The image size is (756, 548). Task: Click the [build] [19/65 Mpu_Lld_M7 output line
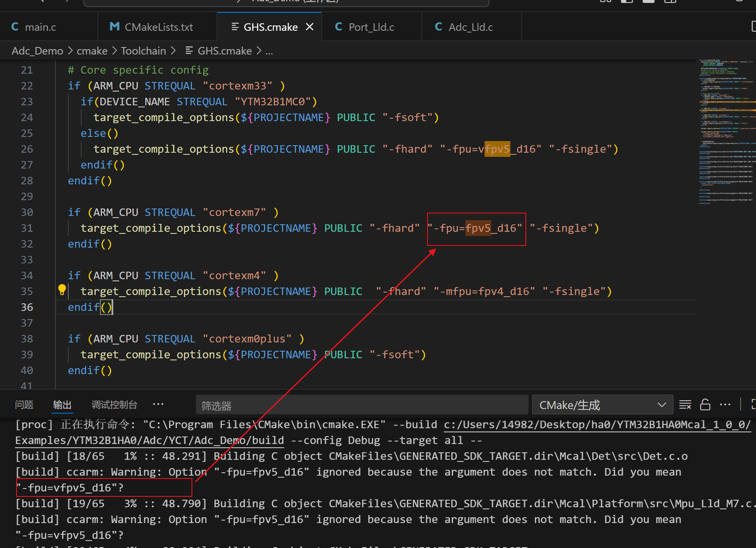coord(385,503)
